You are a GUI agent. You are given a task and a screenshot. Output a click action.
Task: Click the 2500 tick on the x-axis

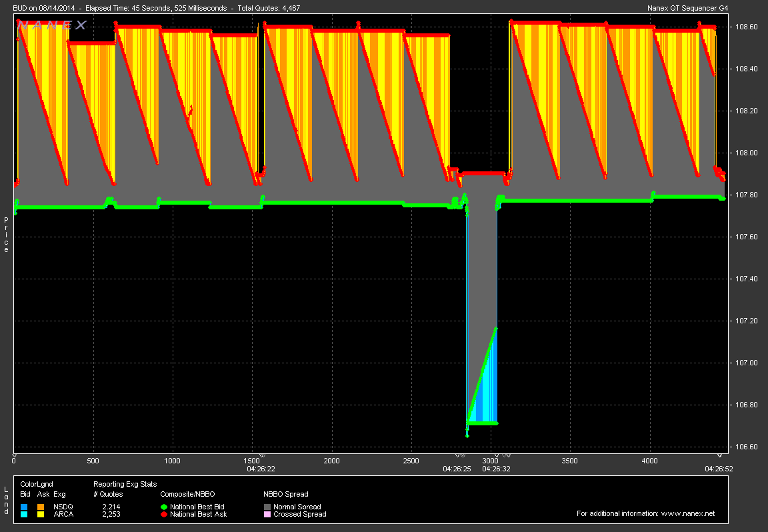click(411, 461)
